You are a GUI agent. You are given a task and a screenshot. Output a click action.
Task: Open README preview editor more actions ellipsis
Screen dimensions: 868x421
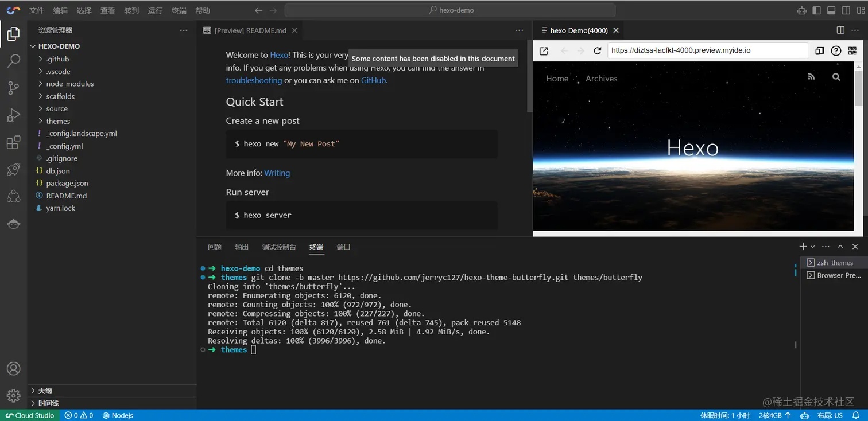click(x=520, y=30)
